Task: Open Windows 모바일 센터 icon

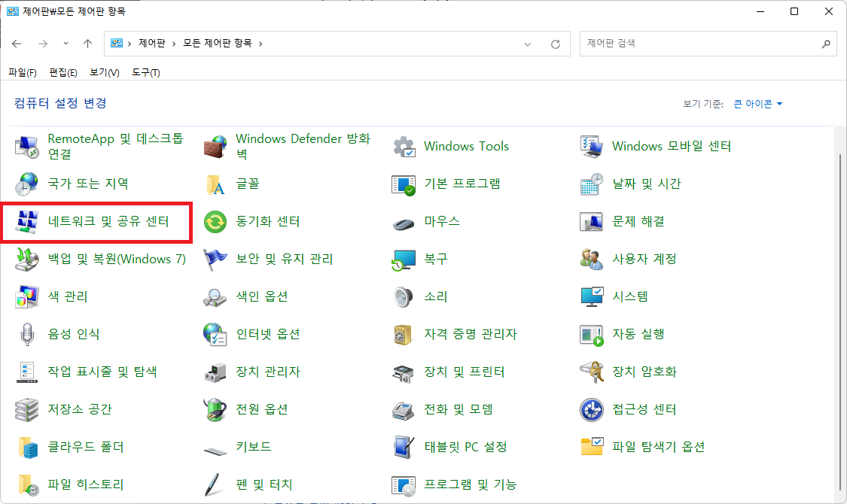Action: 592,146
